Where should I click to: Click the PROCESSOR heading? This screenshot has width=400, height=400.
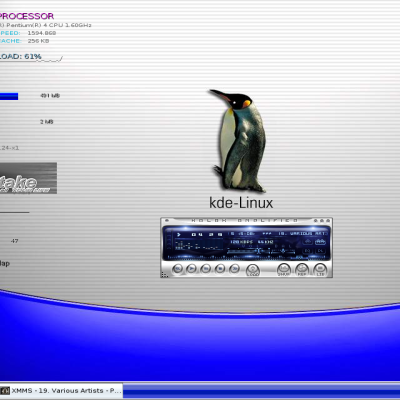[27, 16]
